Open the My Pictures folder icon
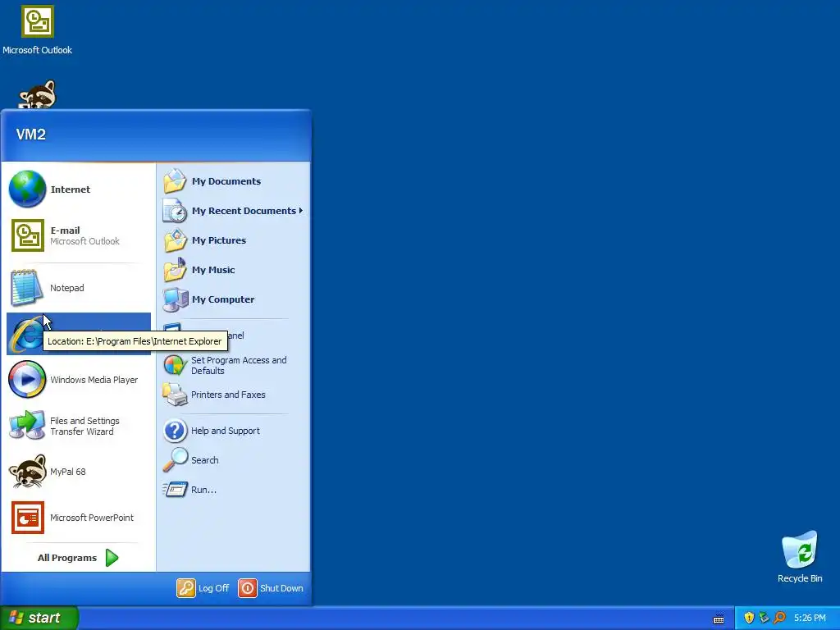 coord(175,240)
